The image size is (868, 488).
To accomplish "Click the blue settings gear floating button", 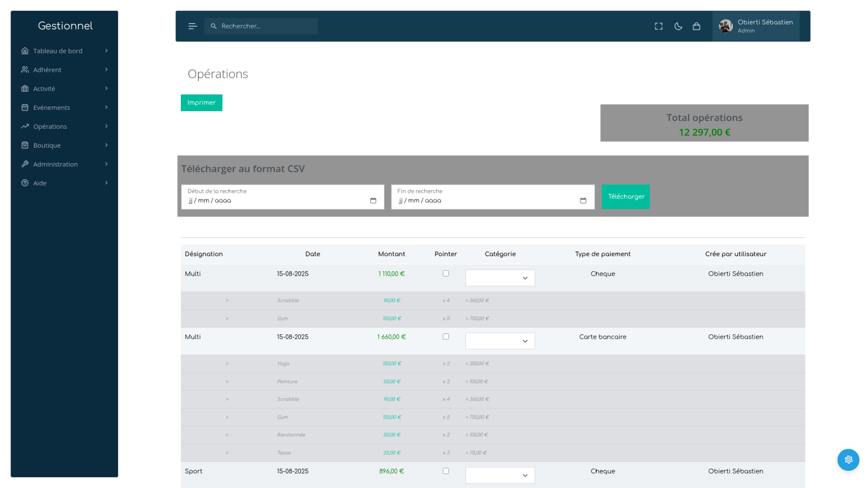I will [848, 460].
